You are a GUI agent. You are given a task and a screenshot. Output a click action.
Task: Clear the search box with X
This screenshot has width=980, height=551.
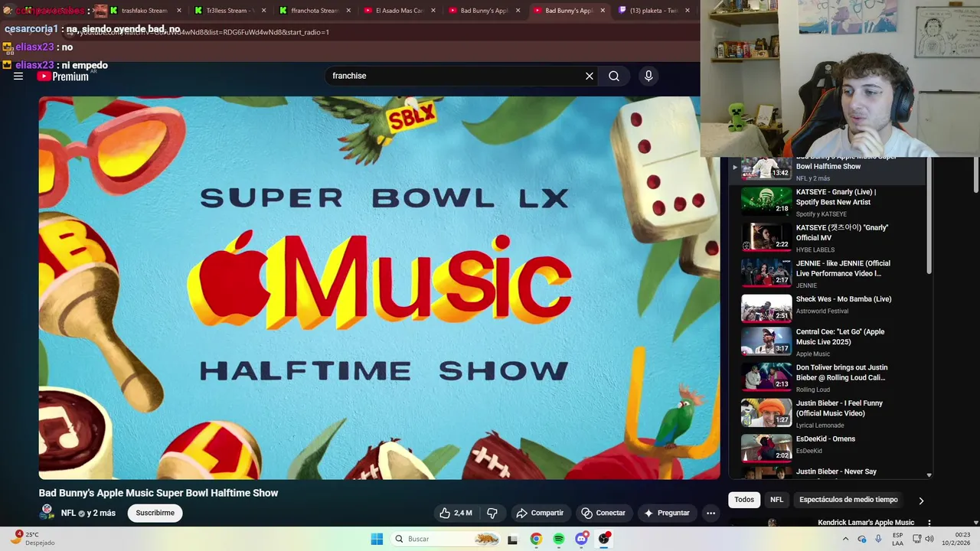590,76
